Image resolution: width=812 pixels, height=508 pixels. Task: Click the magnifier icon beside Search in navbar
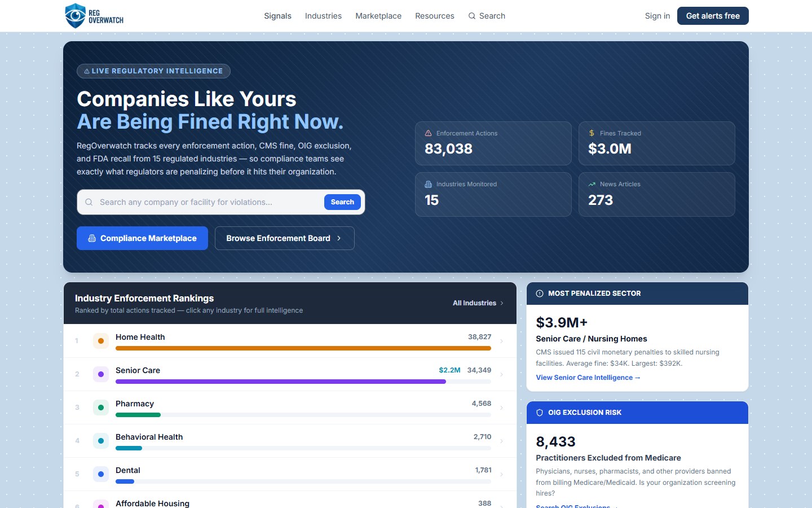(x=472, y=16)
